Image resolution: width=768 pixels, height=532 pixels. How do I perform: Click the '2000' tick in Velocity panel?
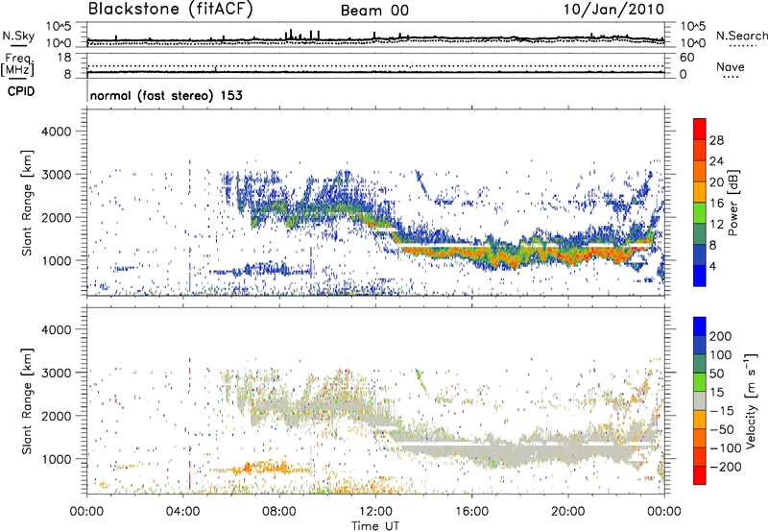(x=57, y=416)
